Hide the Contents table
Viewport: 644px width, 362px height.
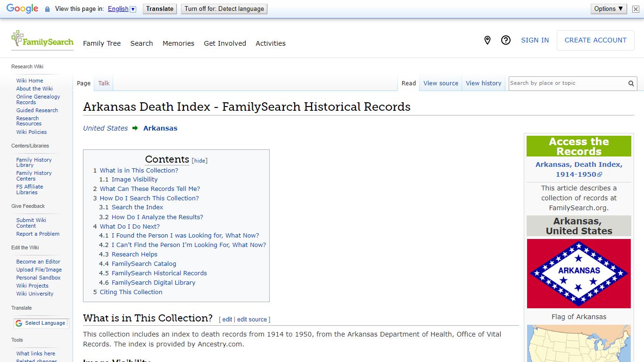tap(200, 161)
